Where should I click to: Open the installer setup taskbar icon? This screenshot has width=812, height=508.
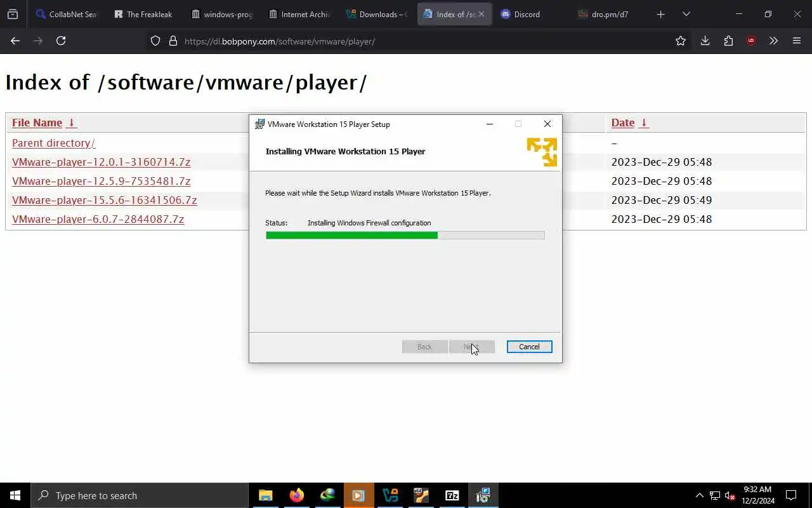(x=483, y=495)
